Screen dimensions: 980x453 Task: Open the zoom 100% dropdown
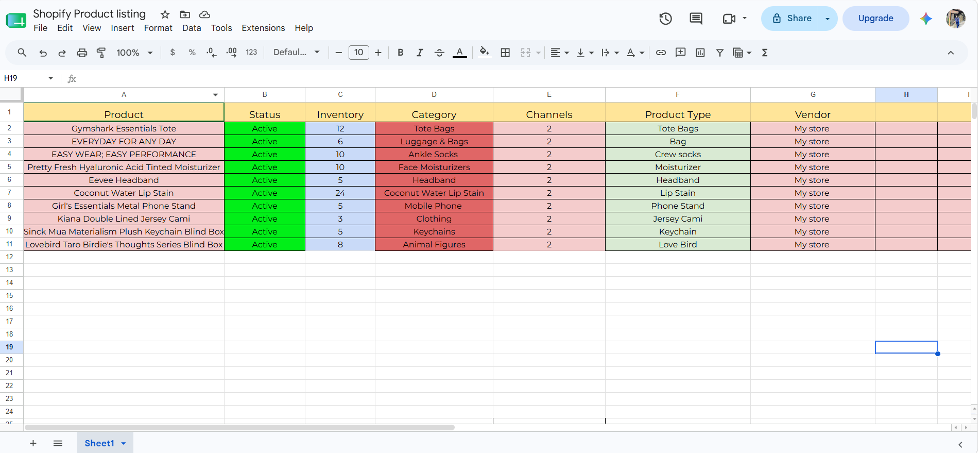pyautogui.click(x=134, y=53)
